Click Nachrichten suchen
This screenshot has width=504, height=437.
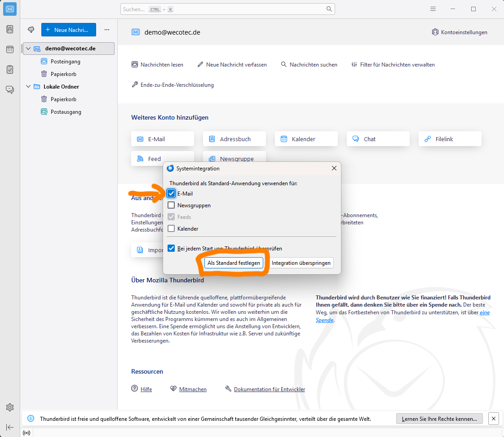coord(309,64)
